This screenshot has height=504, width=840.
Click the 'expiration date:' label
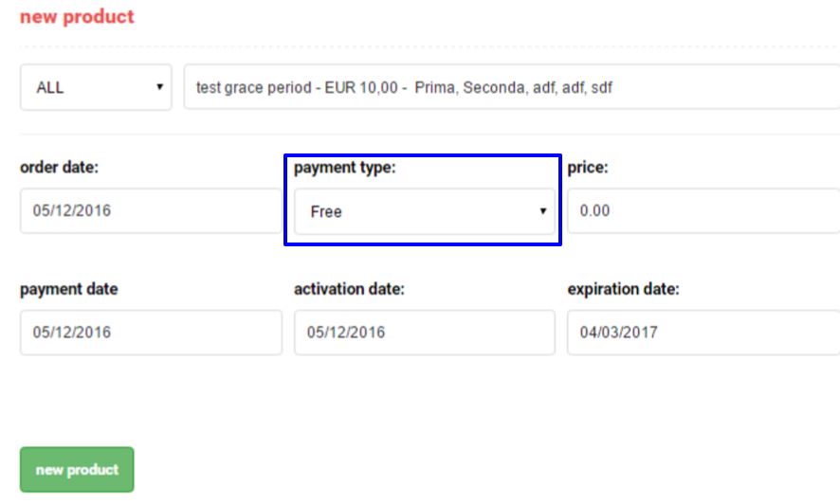click(x=623, y=290)
